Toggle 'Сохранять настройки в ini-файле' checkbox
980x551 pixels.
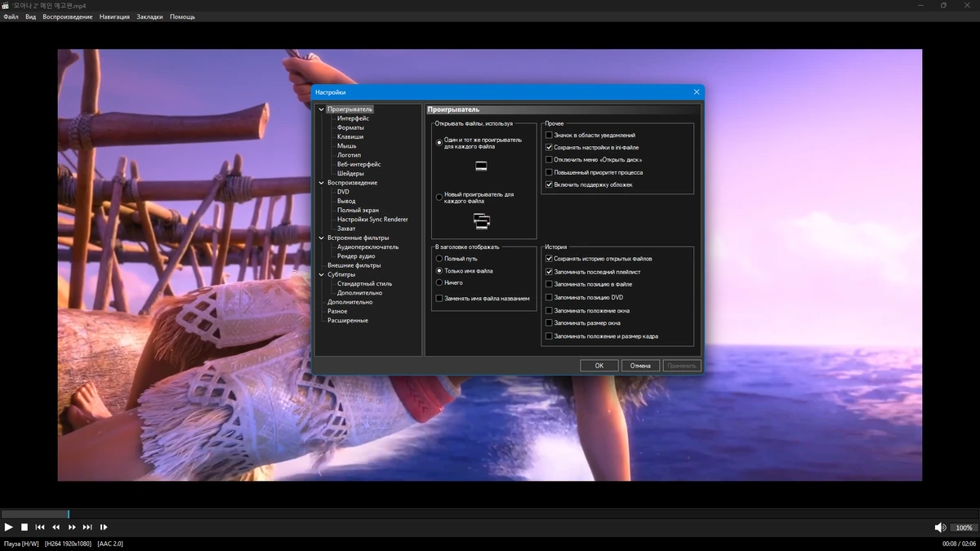click(x=549, y=148)
